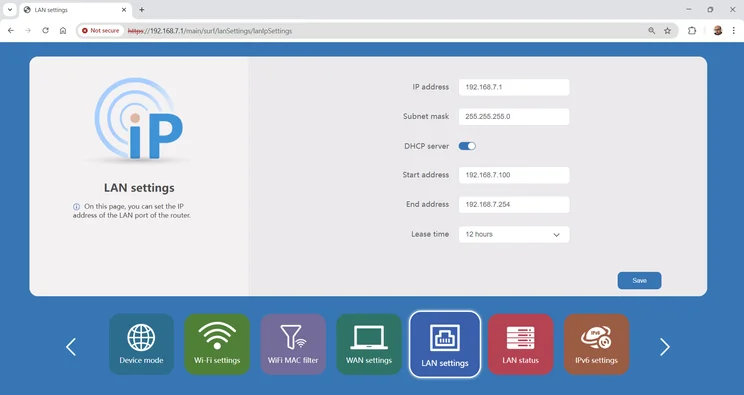Image resolution: width=744 pixels, height=395 pixels.
Task: Click the Subnet mask field
Action: 514,117
